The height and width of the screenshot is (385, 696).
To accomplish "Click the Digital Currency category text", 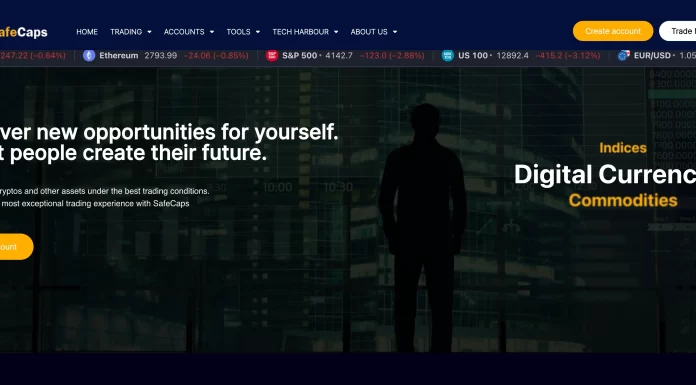I will click(605, 174).
